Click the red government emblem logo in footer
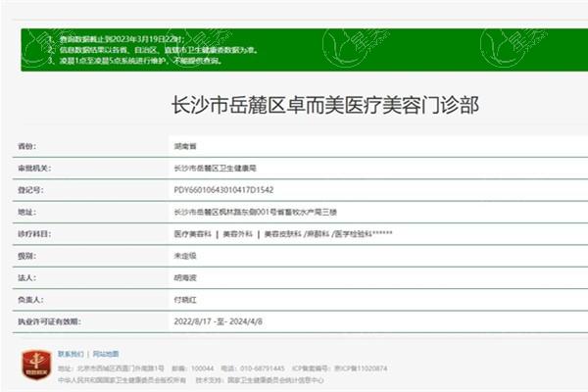588x392 pixels. point(36,365)
